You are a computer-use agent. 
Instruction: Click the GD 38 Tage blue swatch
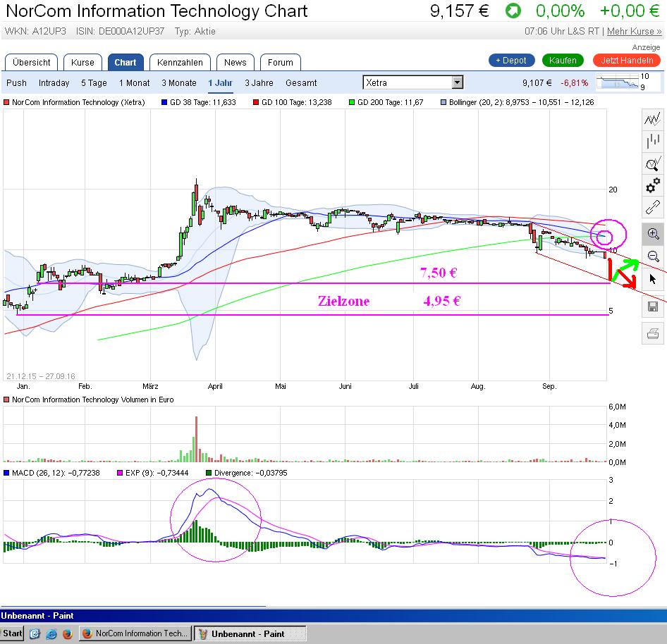[164, 102]
